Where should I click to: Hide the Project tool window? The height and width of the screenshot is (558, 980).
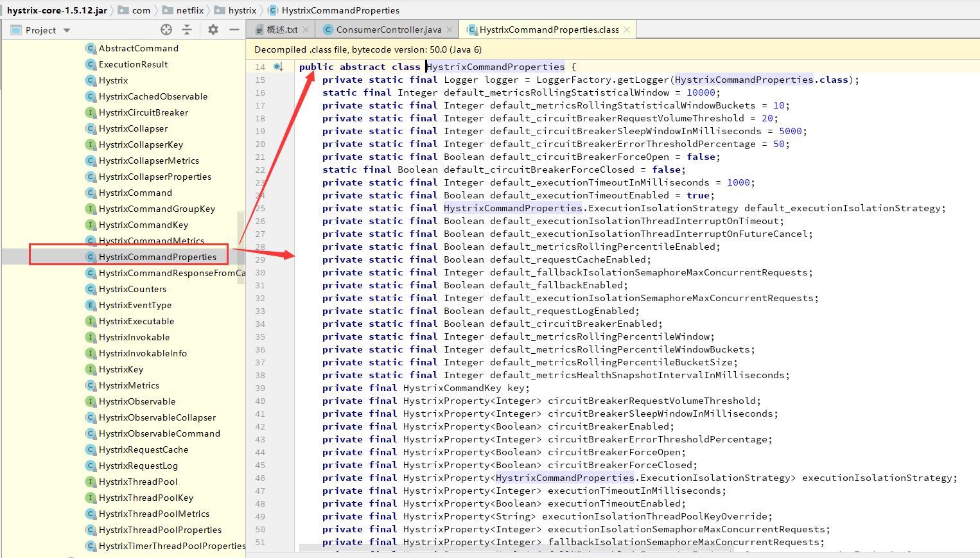click(234, 30)
